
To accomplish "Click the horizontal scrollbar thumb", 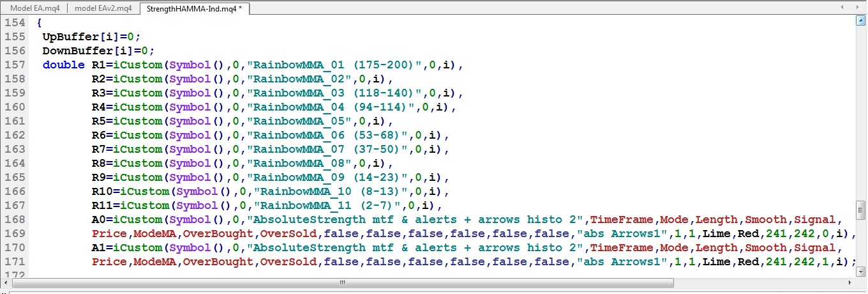I will click(343, 282).
